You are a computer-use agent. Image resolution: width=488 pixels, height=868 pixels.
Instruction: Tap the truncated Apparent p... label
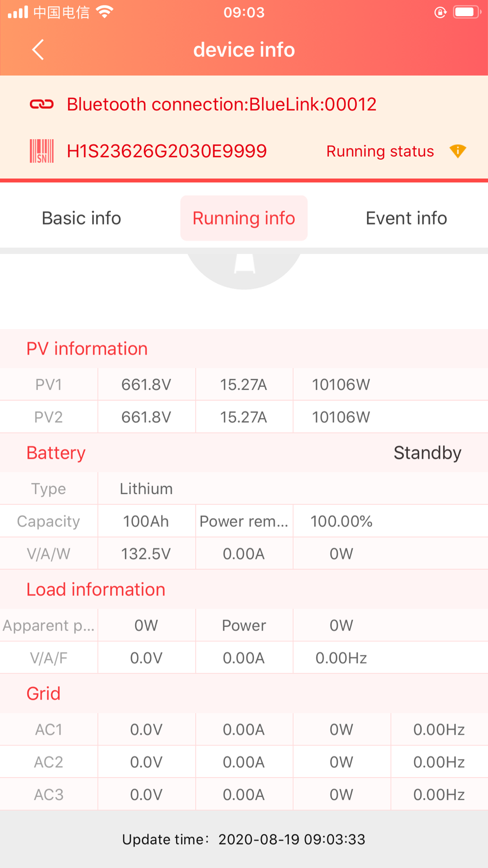(x=49, y=625)
